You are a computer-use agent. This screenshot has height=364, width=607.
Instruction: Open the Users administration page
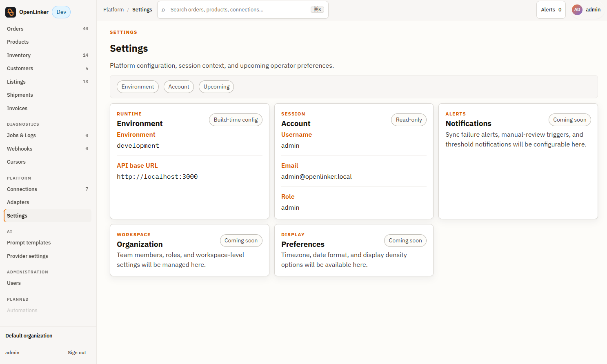coord(47,283)
